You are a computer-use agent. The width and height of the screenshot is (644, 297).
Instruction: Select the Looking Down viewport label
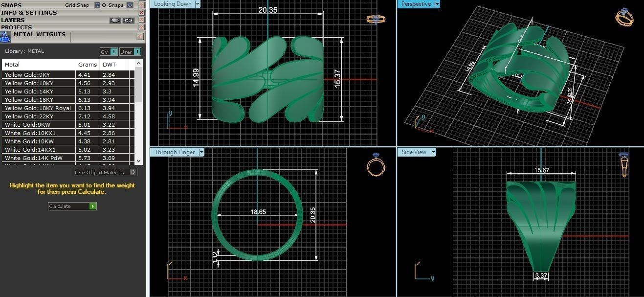click(173, 4)
